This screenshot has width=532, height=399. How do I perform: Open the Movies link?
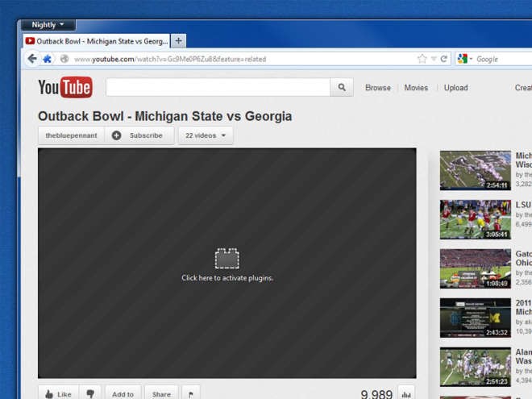(x=416, y=88)
